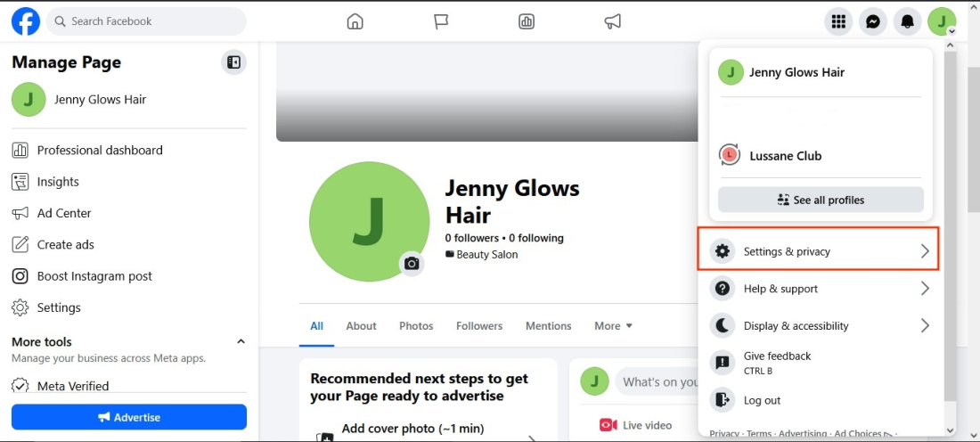Screen dimensions: 980x442
Task: Click the Facebook logo icon
Action: [x=25, y=21]
